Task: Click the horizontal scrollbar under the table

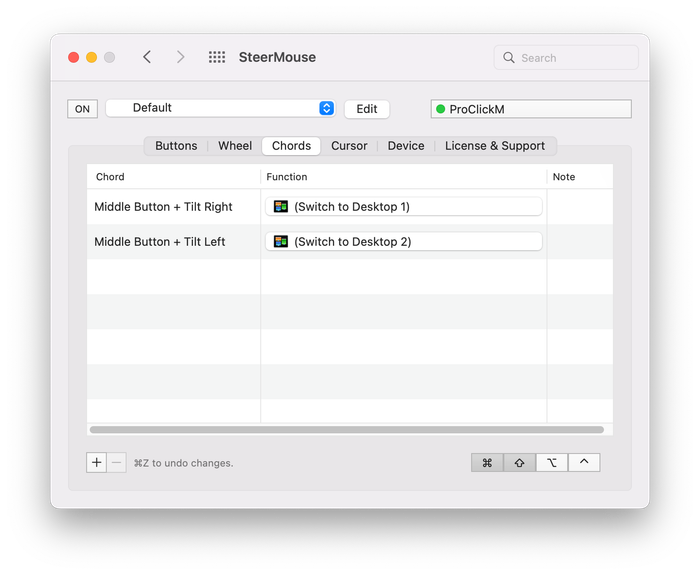Action: click(x=346, y=429)
